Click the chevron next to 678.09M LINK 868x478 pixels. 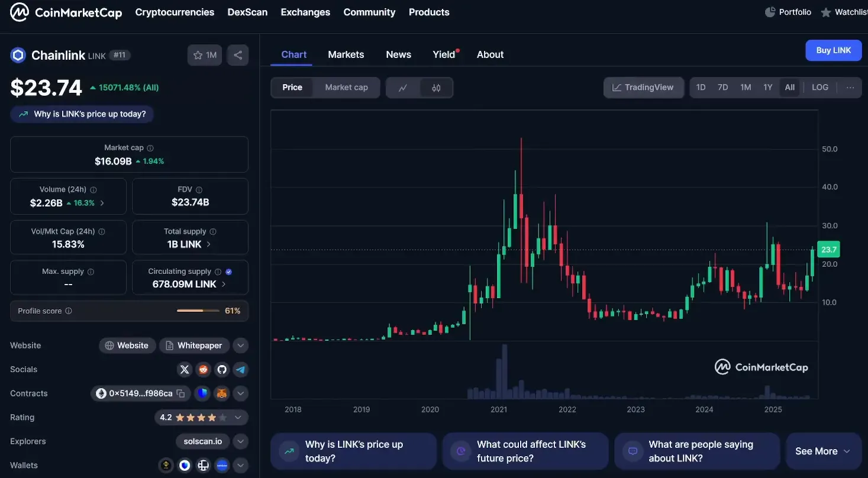224,285
